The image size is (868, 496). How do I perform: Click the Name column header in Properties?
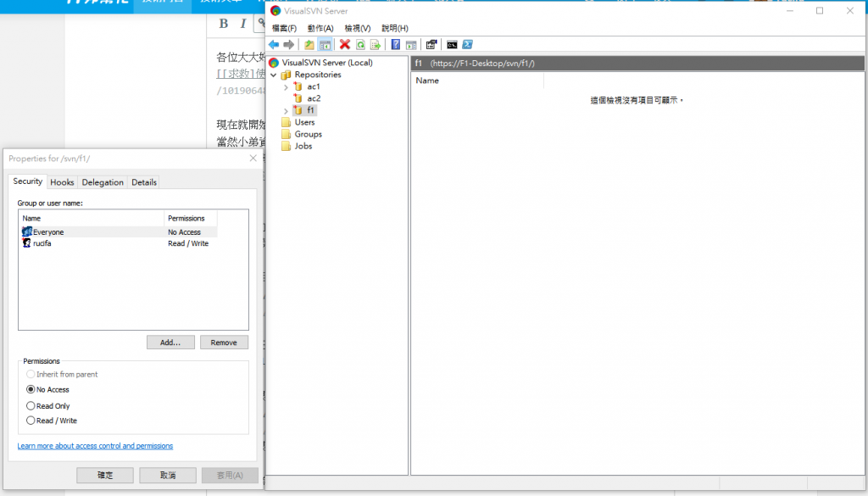click(92, 218)
